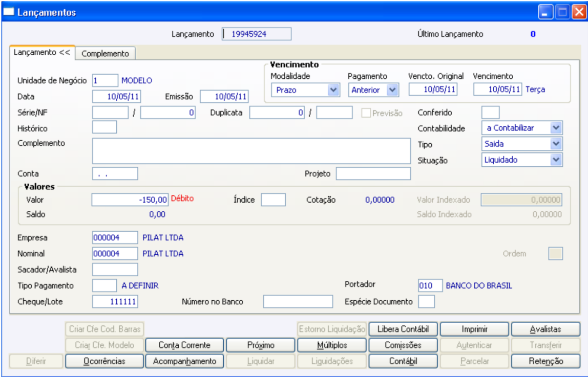Click the Terça weekday text
Viewport: 588px width, 377px height.
point(535,90)
